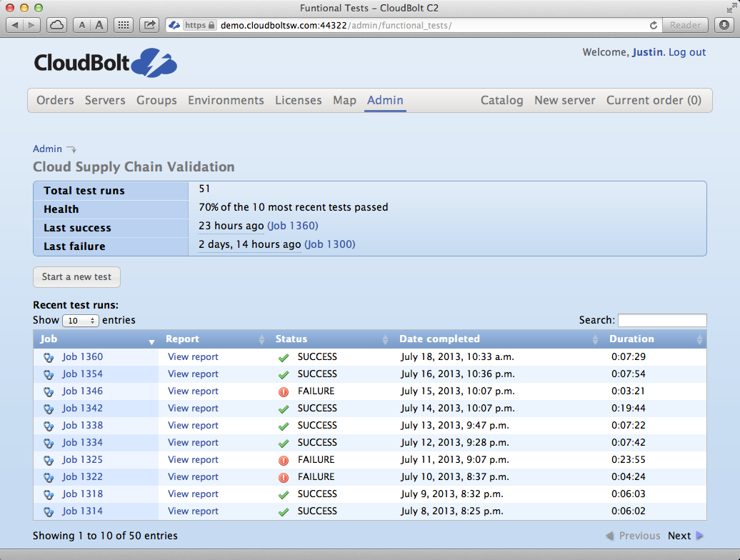This screenshot has height=560, width=740.
Task: Click the job icon beside Job 1354
Action: pyautogui.click(x=48, y=374)
